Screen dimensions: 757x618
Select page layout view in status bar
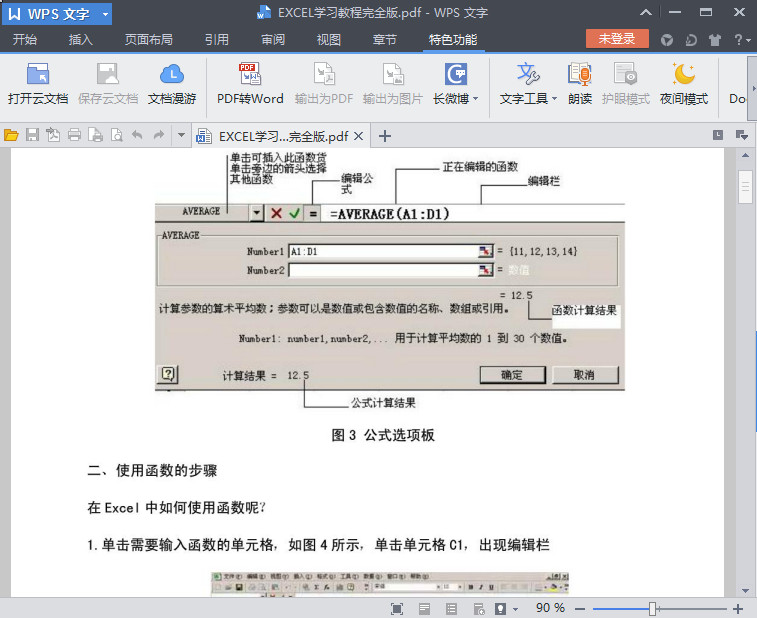(x=424, y=609)
